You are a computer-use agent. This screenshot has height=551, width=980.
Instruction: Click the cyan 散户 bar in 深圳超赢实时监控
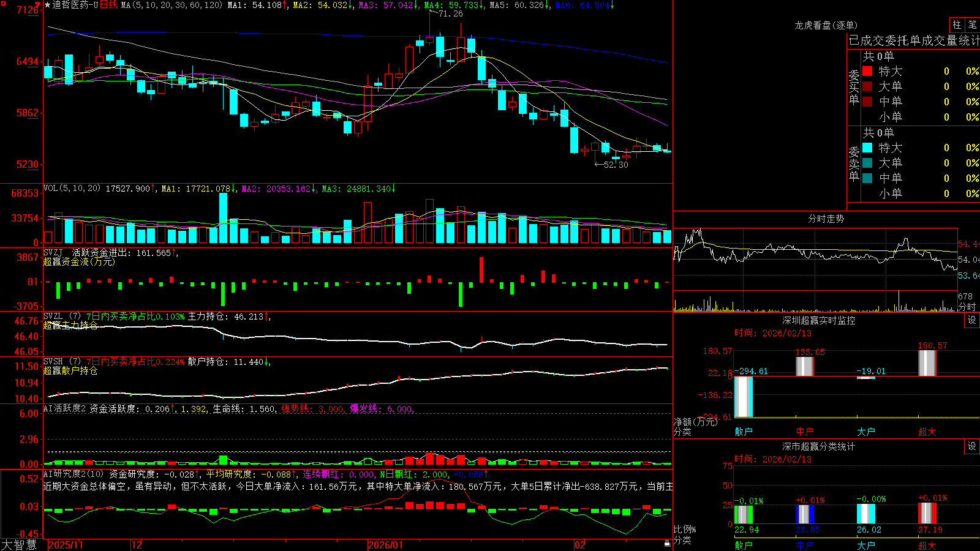tap(743, 397)
